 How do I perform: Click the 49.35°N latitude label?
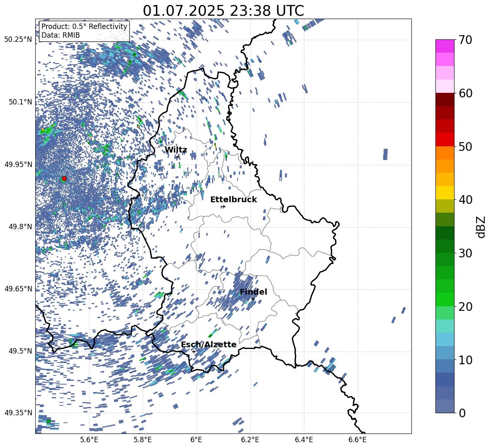tap(18, 413)
